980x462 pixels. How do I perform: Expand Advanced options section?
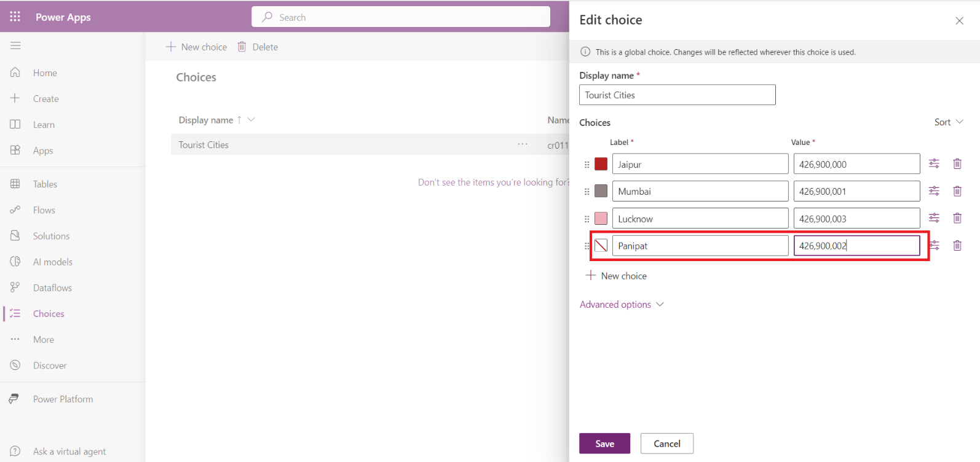click(621, 305)
